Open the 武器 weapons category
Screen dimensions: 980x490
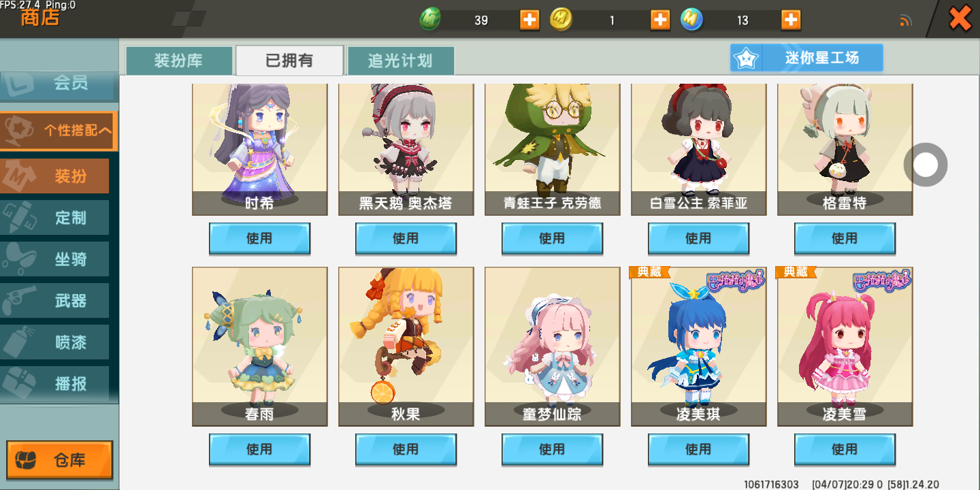pos(54,301)
